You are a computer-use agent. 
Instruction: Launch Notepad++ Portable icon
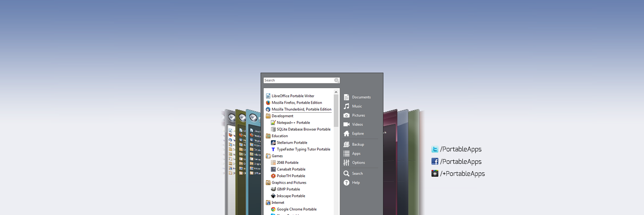point(273,123)
